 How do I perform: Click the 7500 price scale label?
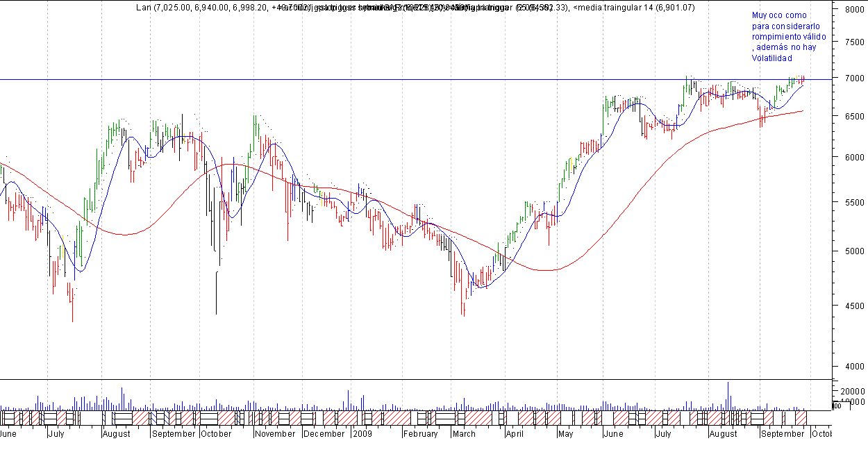tap(854, 42)
